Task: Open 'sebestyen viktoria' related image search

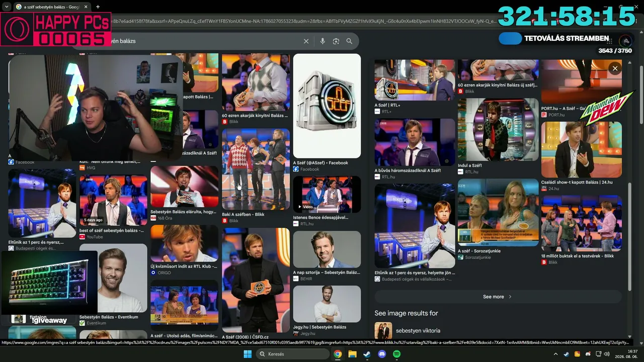Action: tap(418, 331)
